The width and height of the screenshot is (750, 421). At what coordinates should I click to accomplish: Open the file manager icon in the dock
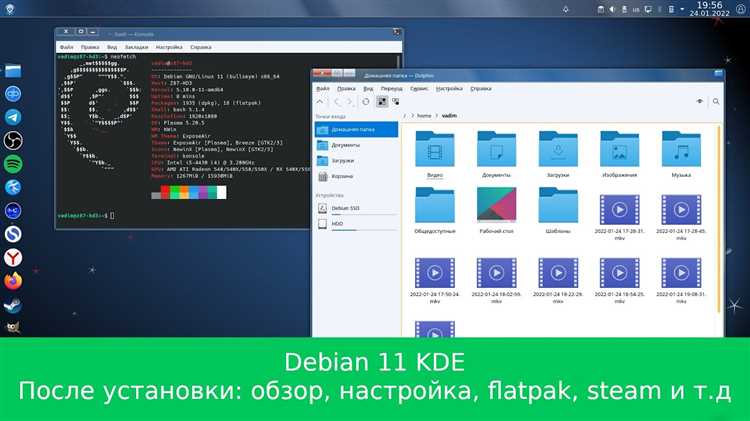(x=13, y=71)
